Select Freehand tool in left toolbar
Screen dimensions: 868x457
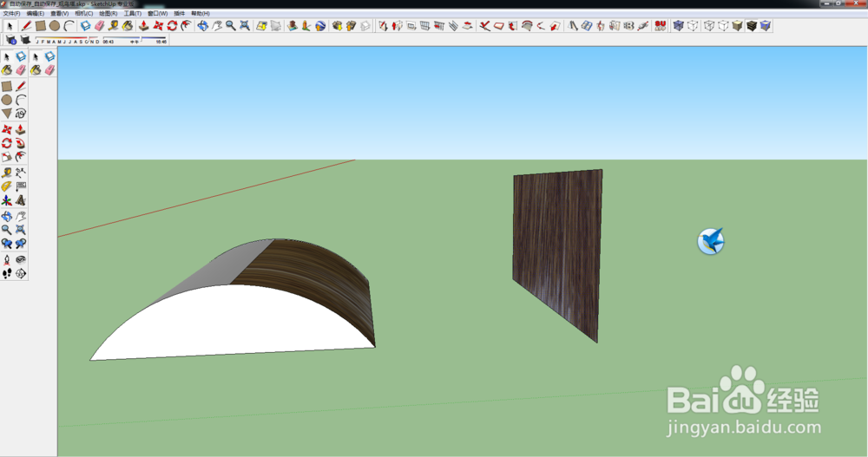click(21, 114)
